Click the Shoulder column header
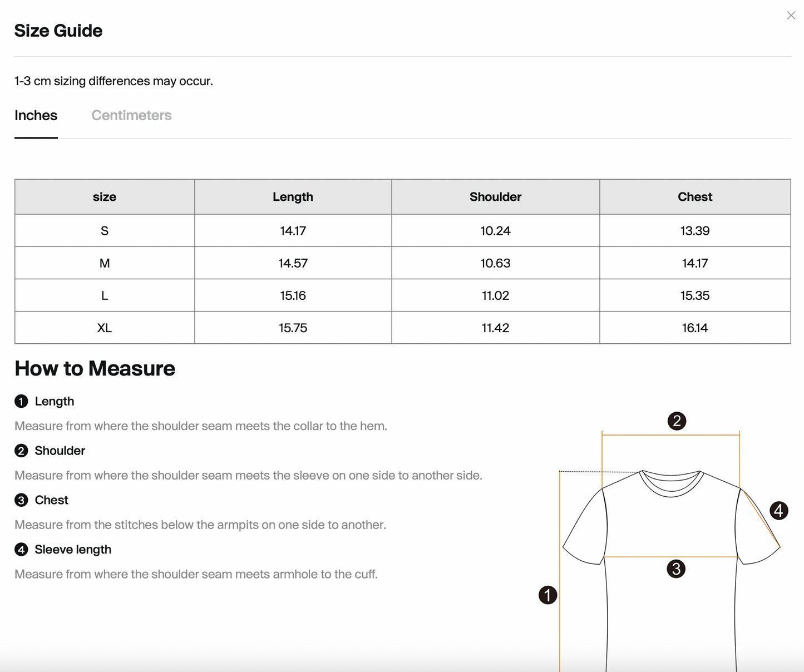 pos(495,197)
